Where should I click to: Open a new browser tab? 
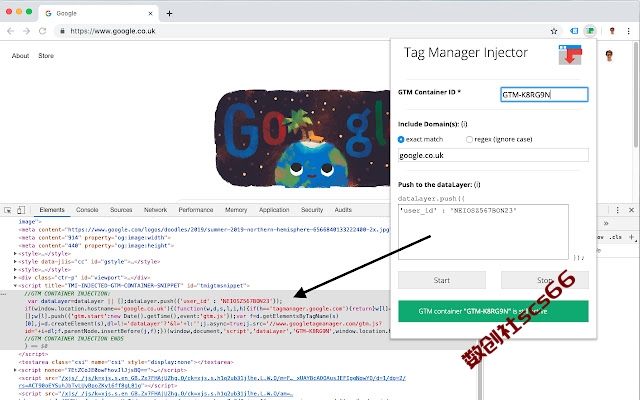tap(169, 13)
